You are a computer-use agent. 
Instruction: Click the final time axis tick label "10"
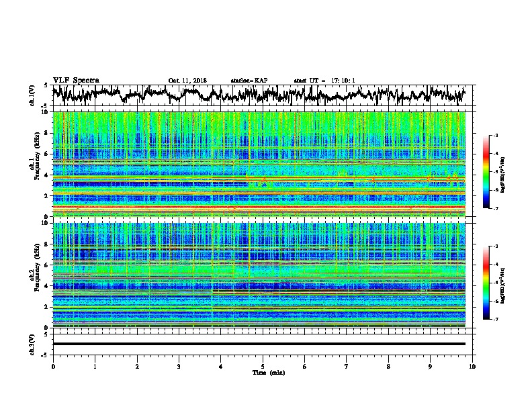click(472, 367)
